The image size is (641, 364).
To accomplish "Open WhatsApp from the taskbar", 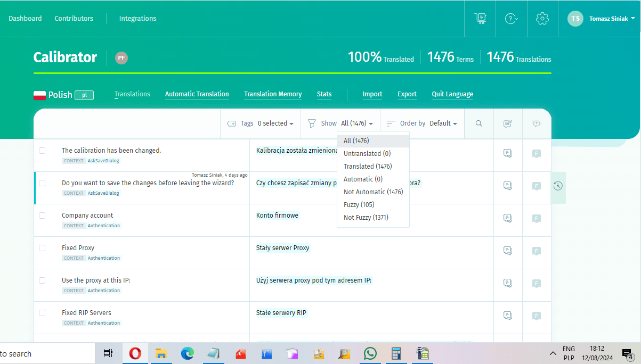I will [x=370, y=353].
